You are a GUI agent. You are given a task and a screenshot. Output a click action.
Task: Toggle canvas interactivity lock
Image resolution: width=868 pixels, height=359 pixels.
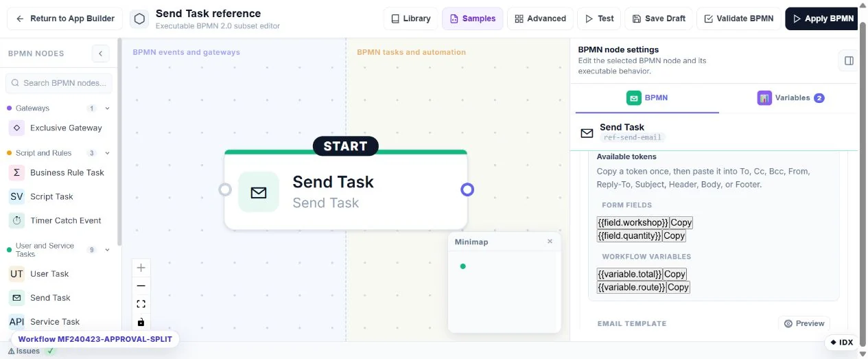pyautogui.click(x=141, y=321)
